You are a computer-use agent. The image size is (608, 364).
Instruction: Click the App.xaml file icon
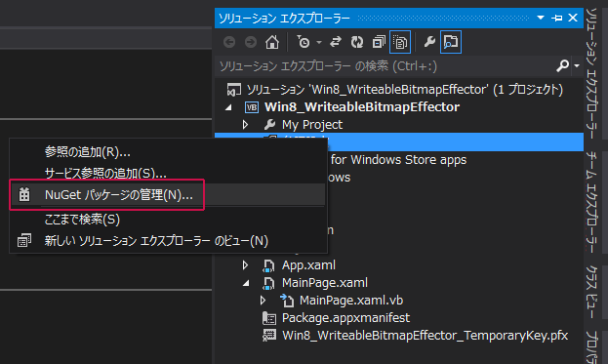coord(268,265)
